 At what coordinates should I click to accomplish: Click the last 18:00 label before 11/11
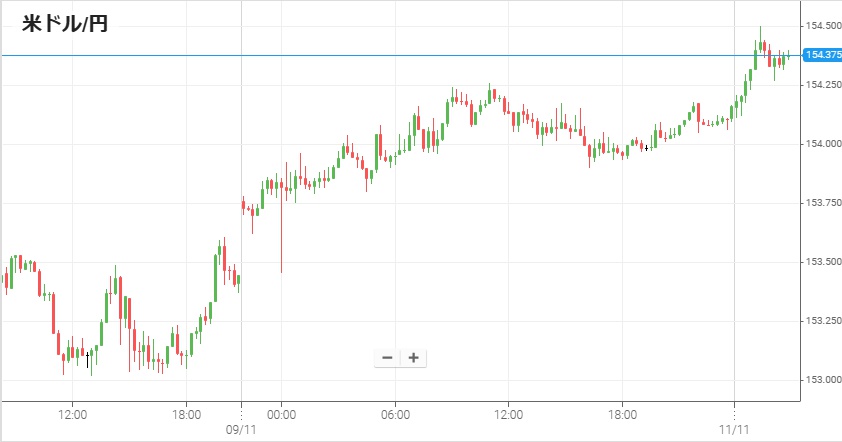coord(623,413)
